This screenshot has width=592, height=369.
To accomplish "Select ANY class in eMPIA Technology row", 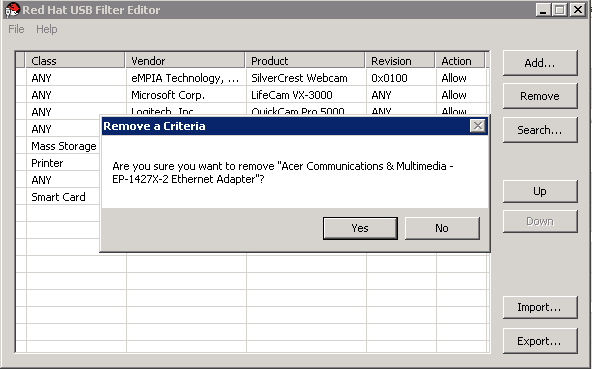I will point(76,78).
